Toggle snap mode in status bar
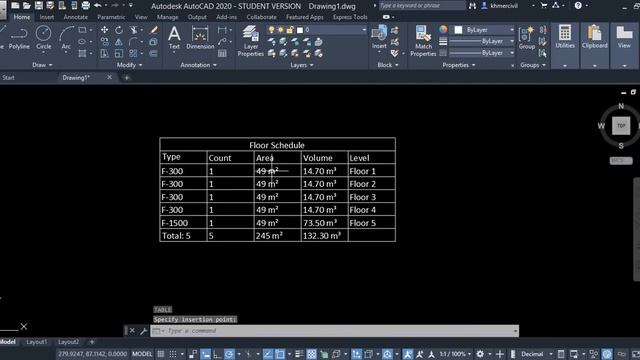 173,354
